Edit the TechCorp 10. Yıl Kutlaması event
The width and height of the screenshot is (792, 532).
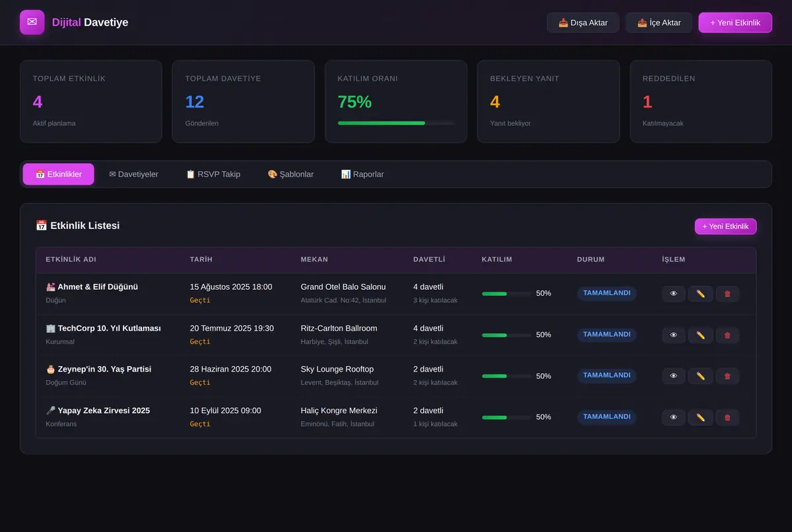coord(700,335)
